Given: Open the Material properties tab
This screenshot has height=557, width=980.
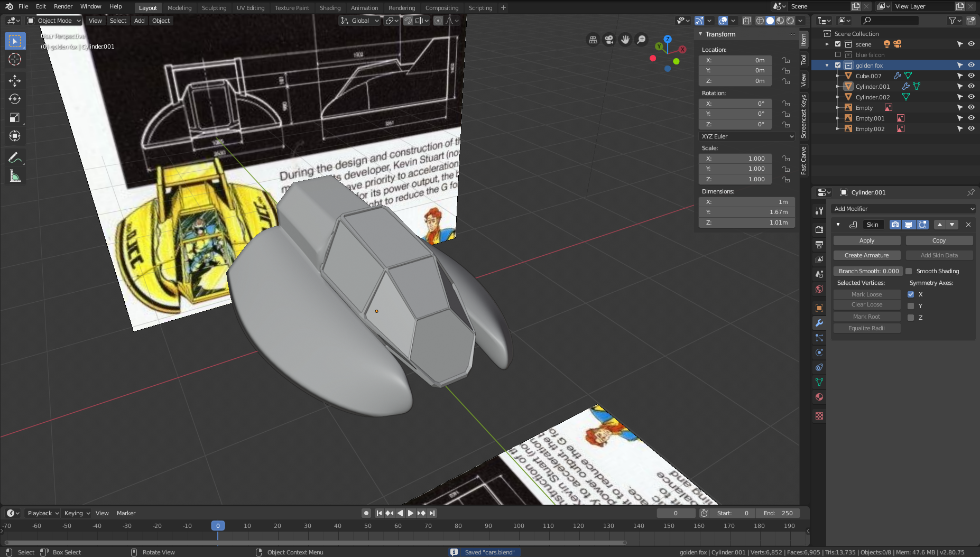Looking at the screenshot, I should pos(819,397).
